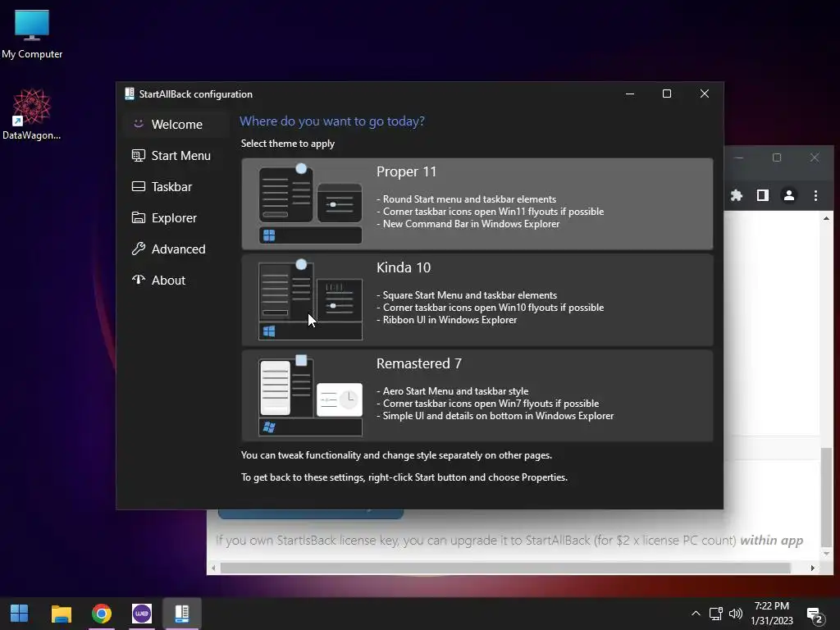The height and width of the screenshot is (630, 840).
Task: Click Chrome horizontal scrollbar right arrow
Action: [x=813, y=568]
